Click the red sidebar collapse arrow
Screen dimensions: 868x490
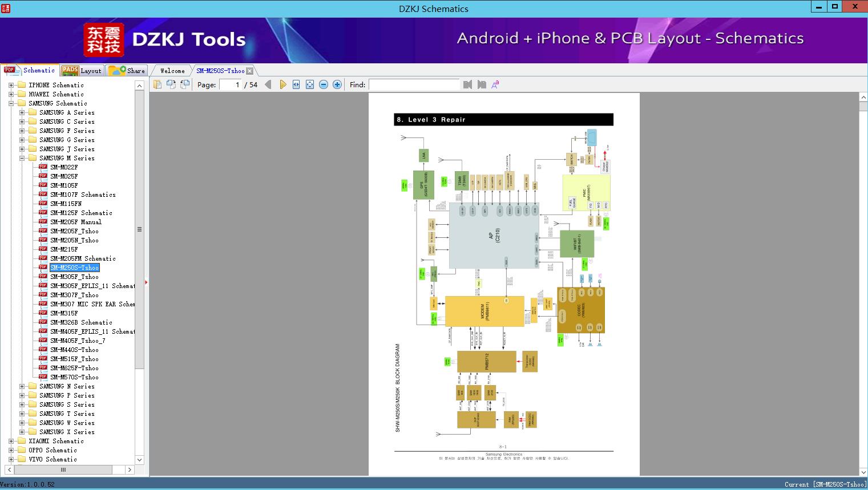click(x=147, y=282)
